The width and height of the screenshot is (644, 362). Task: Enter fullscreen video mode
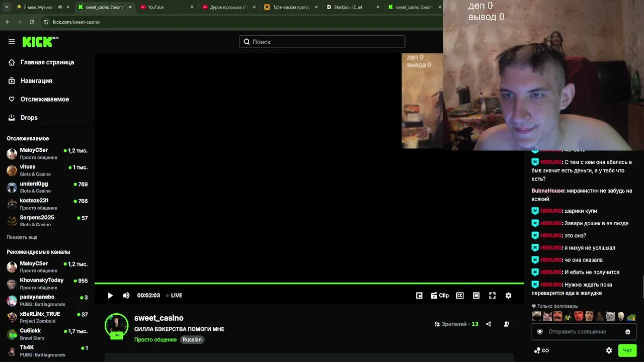point(492,296)
